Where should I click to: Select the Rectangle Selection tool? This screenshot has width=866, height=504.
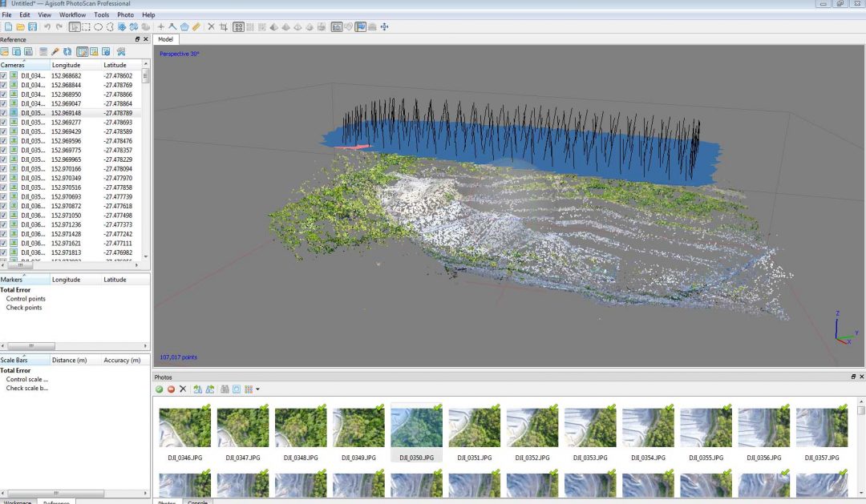coord(85,26)
